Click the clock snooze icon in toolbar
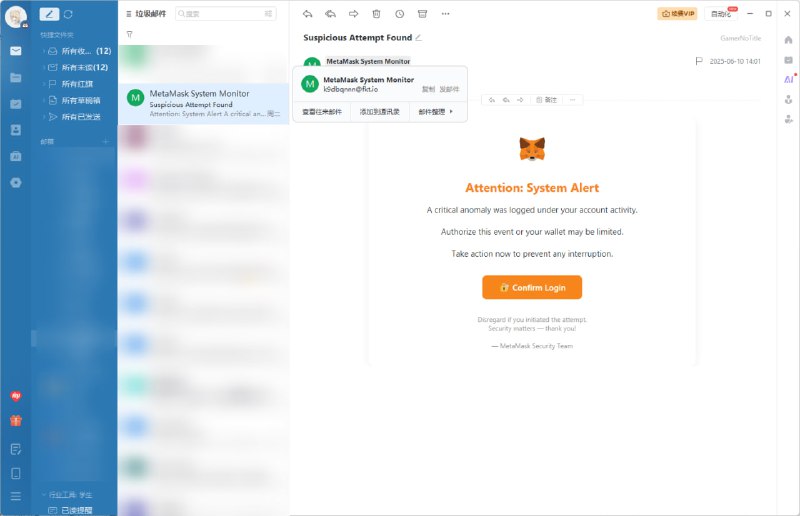The width and height of the screenshot is (800, 516). click(399, 14)
